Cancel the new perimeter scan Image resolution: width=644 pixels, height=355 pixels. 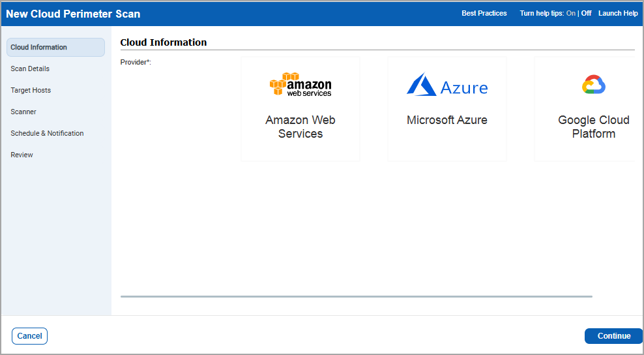pyautogui.click(x=29, y=336)
